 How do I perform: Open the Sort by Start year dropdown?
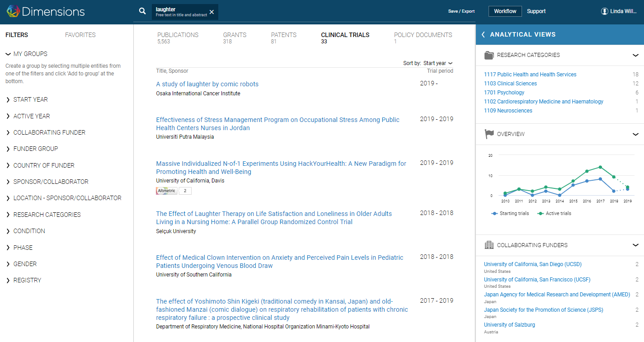(x=437, y=63)
